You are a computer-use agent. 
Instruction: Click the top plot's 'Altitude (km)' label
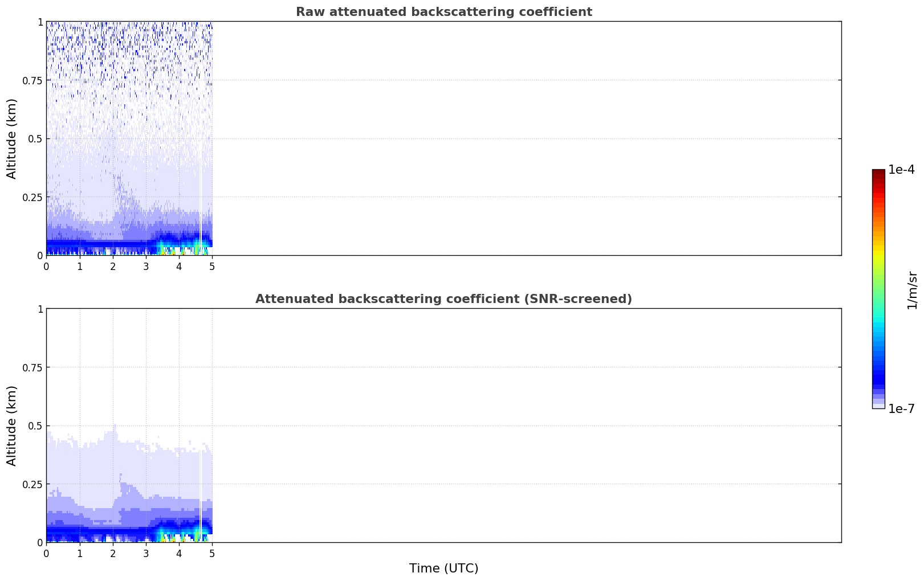pyautogui.click(x=12, y=138)
